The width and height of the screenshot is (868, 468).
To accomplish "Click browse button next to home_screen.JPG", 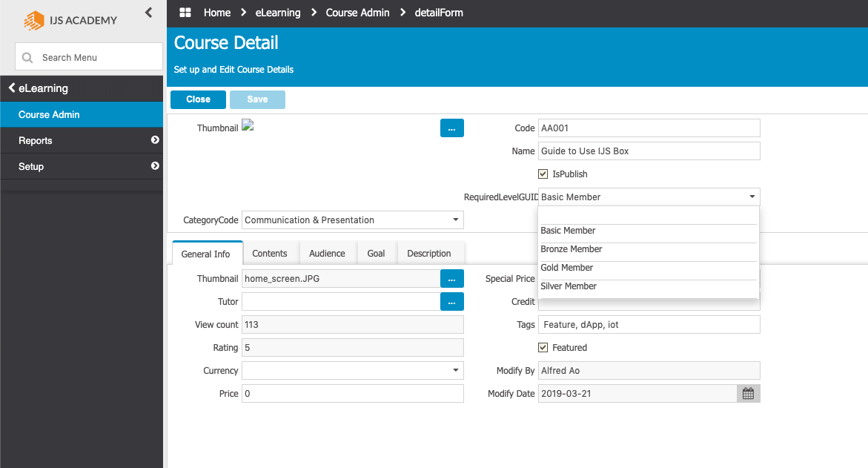I will click(x=451, y=279).
